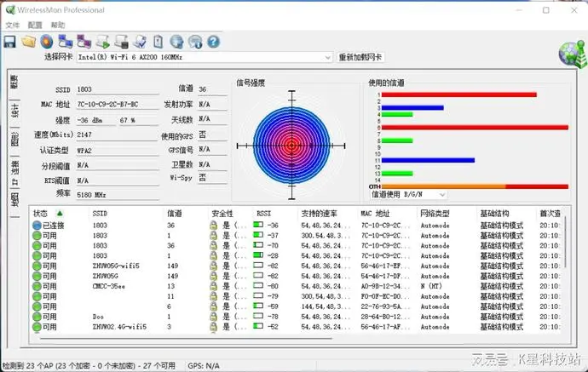
Task: Select the row with SSID ZHUW05G
Action: 297,276
